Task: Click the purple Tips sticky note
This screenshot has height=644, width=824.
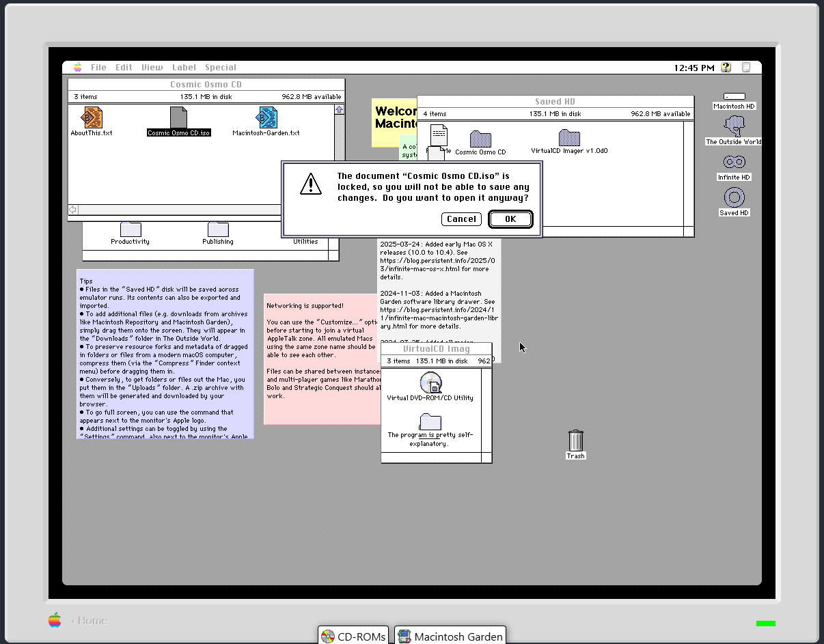Action: click(165, 354)
